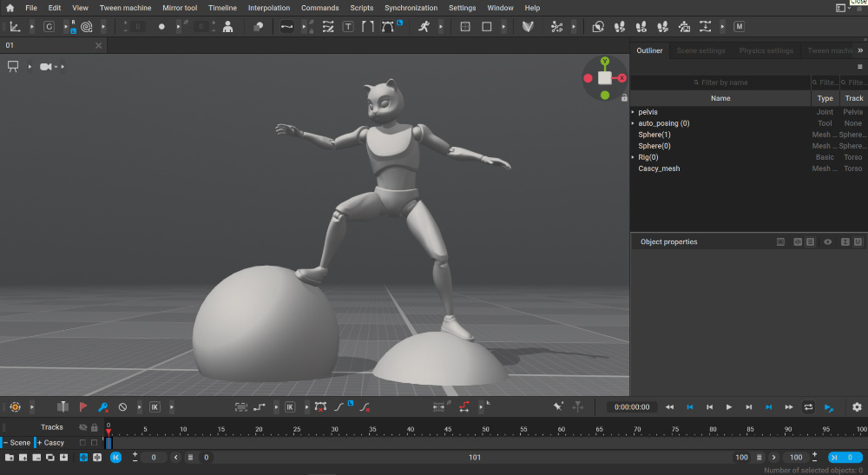Click the overlapping shapes ghost icon
Screen dimensions: 868x475
pyautogui.click(x=258, y=27)
